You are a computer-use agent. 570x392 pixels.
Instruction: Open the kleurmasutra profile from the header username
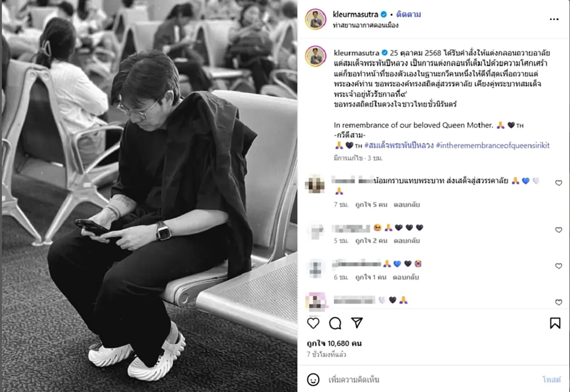coord(356,14)
